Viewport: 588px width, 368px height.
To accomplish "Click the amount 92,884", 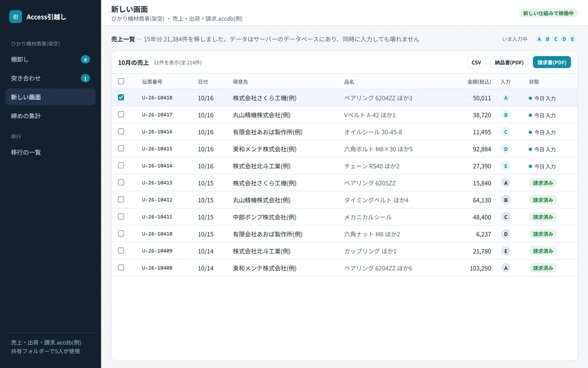I will pos(482,149).
